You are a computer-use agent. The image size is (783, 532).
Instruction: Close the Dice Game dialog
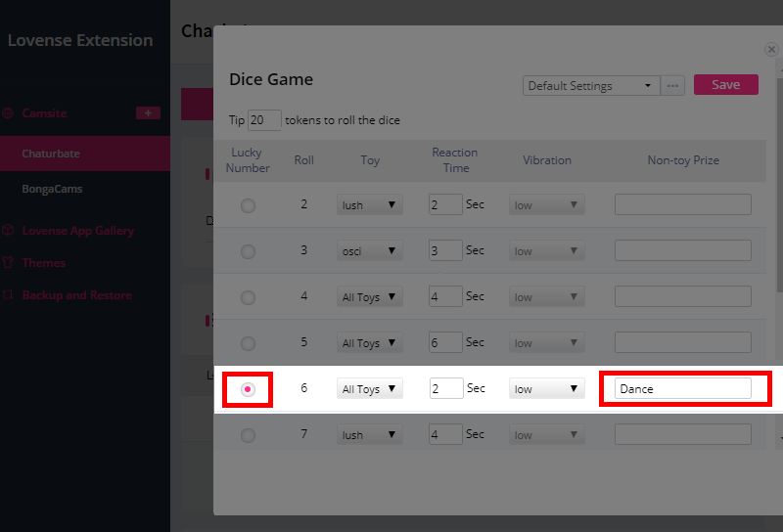tap(771, 50)
